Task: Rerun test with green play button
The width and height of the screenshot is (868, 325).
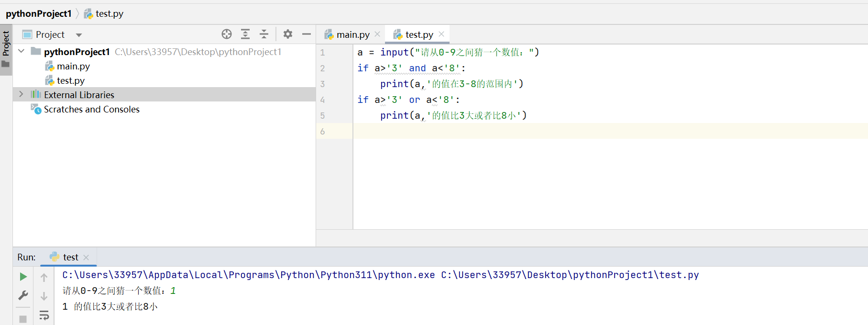Action: pos(23,277)
